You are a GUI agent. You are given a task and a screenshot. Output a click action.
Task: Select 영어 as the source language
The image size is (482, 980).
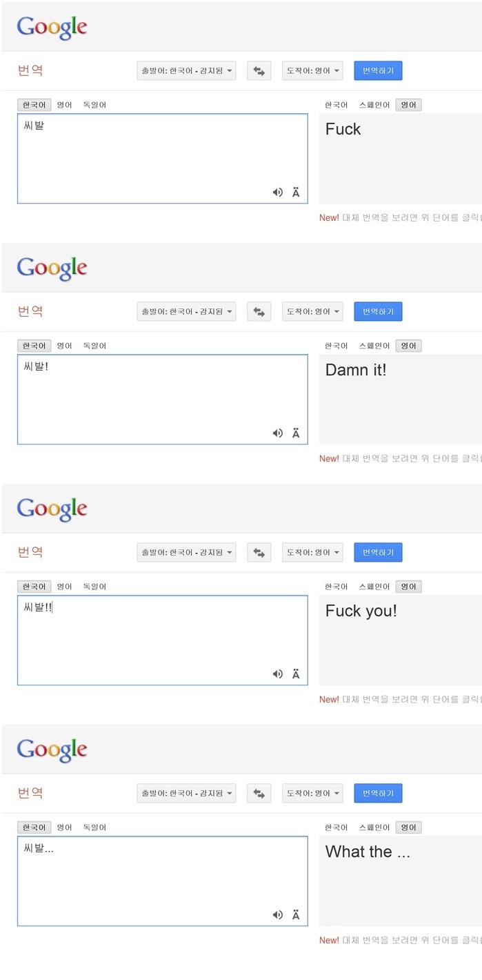click(63, 104)
